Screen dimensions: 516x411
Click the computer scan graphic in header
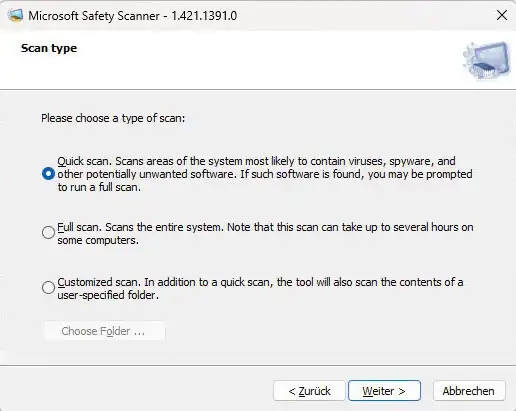coord(487,60)
